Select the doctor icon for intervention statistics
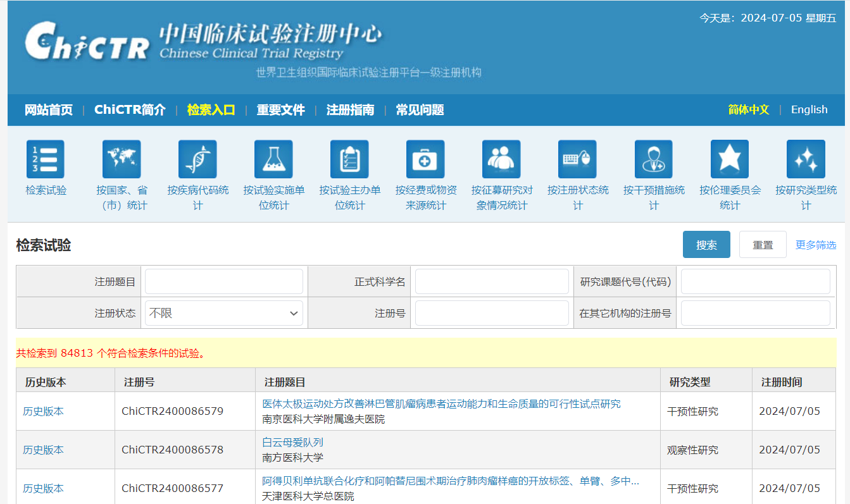The width and height of the screenshot is (850, 504). 653,159
